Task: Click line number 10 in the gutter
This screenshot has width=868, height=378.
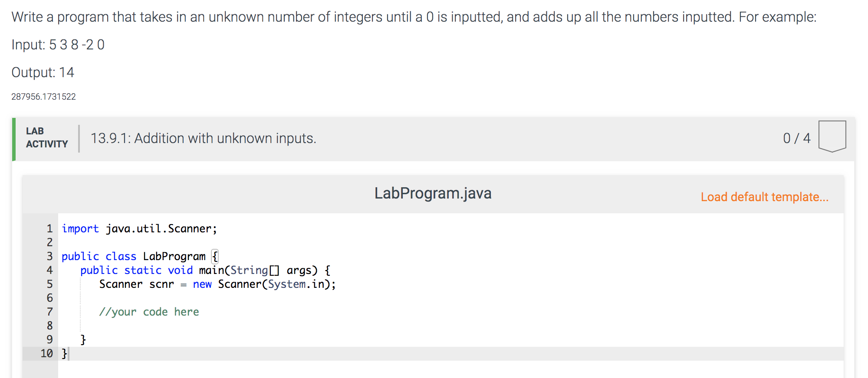Action: (x=47, y=354)
